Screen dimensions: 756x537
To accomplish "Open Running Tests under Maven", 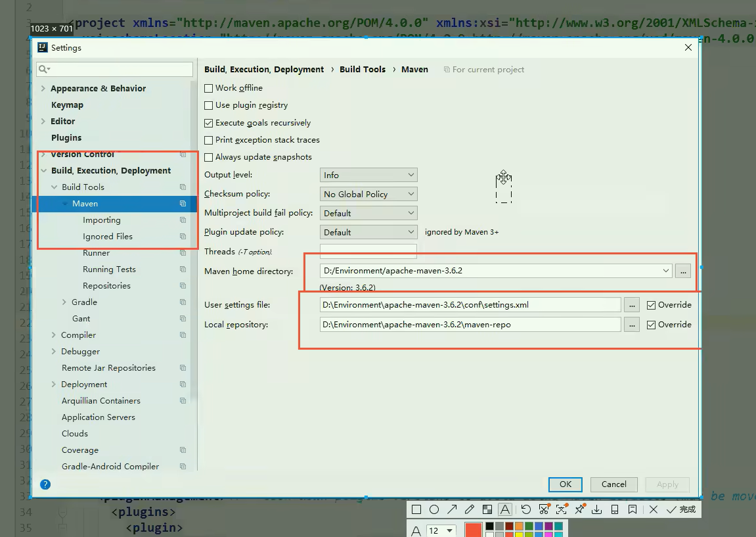I will click(x=109, y=269).
